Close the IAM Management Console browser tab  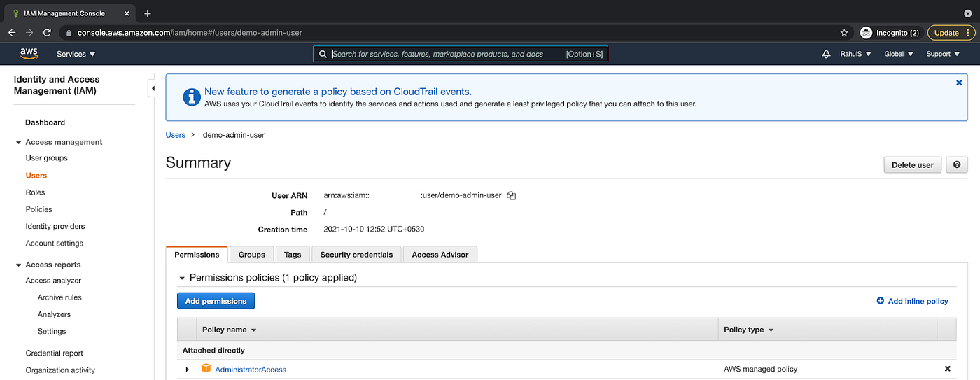(x=127, y=13)
